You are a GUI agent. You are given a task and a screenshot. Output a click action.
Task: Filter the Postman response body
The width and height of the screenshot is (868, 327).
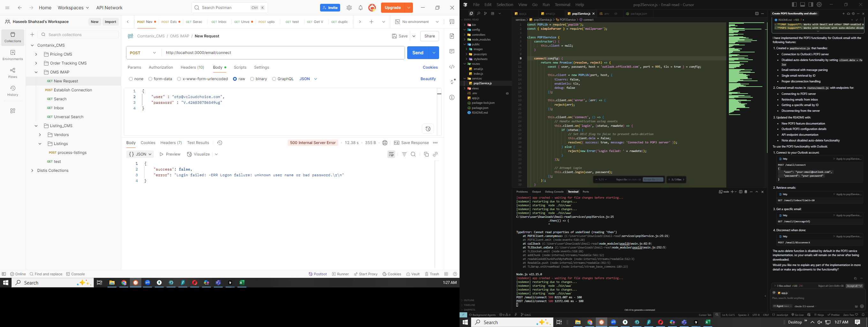(x=404, y=154)
